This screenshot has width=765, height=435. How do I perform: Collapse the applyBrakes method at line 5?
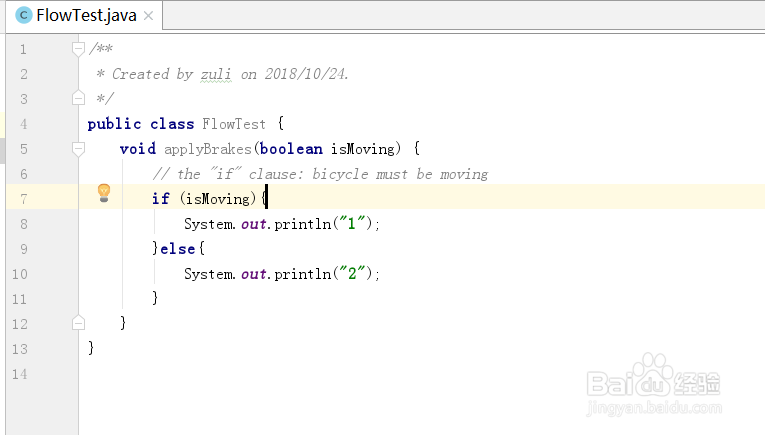tap(78, 149)
